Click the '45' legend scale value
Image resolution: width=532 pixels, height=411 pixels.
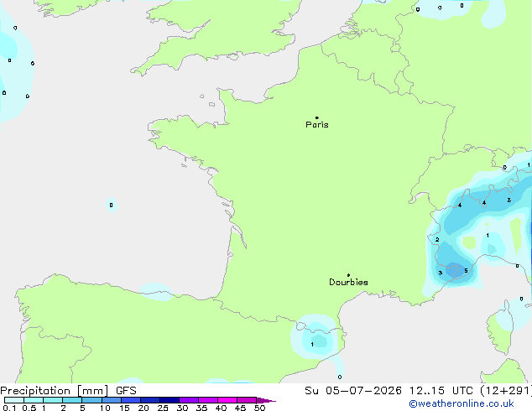point(240,408)
